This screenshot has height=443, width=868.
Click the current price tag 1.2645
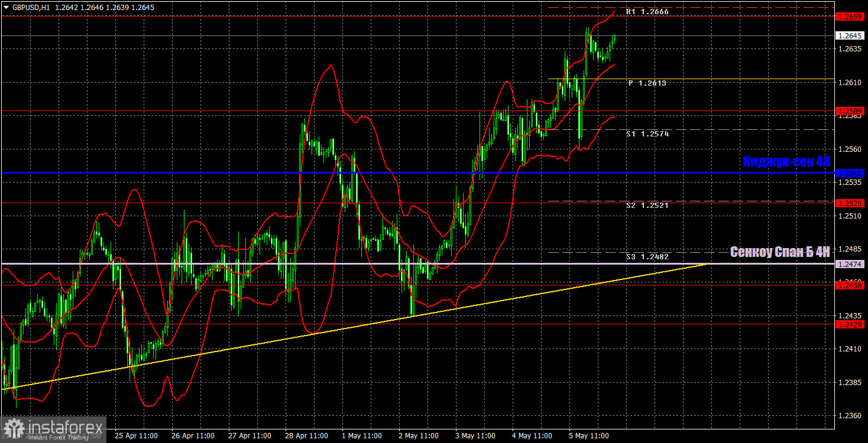pos(850,36)
